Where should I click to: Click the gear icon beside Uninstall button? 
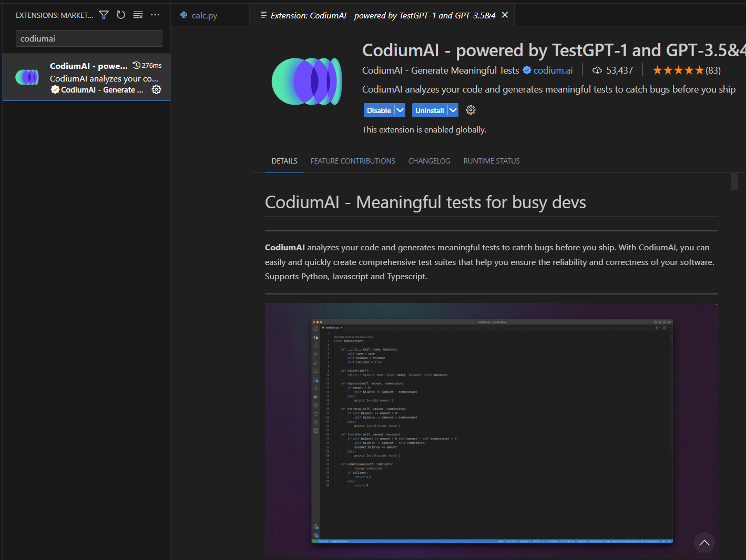pos(471,110)
